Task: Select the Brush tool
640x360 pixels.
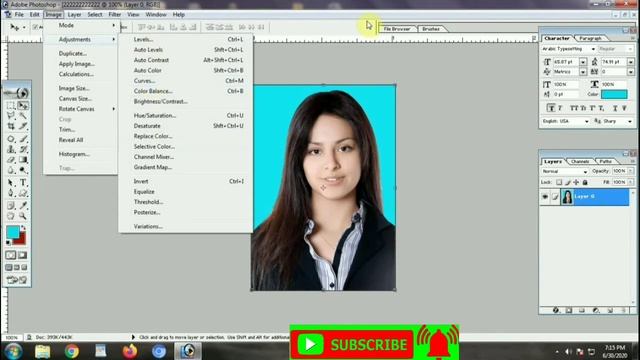Action: pyautogui.click(x=23, y=139)
